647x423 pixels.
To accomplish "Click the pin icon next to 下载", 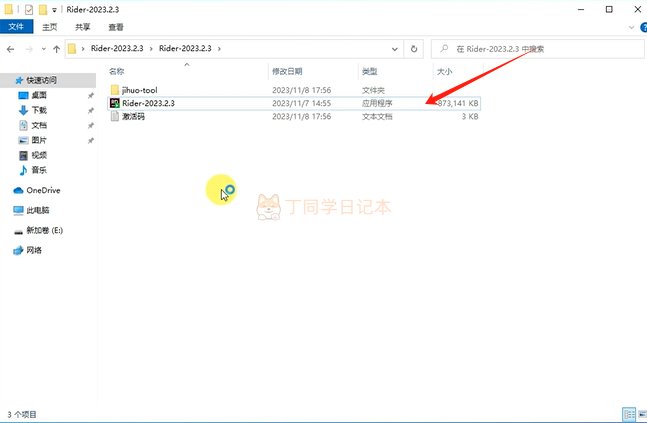I will (x=90, y=111).
